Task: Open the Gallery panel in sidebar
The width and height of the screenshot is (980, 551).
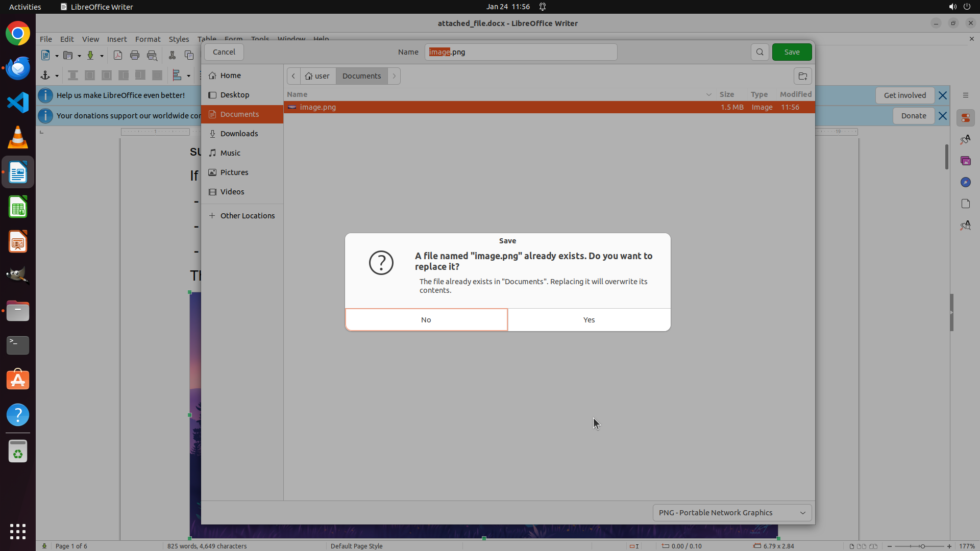Action: point(965,161)
